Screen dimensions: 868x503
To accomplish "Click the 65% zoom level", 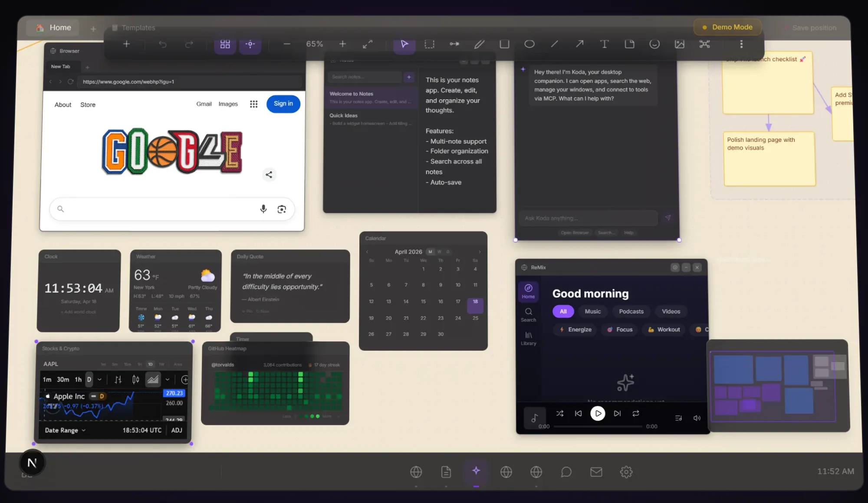I will coord(314,44).
